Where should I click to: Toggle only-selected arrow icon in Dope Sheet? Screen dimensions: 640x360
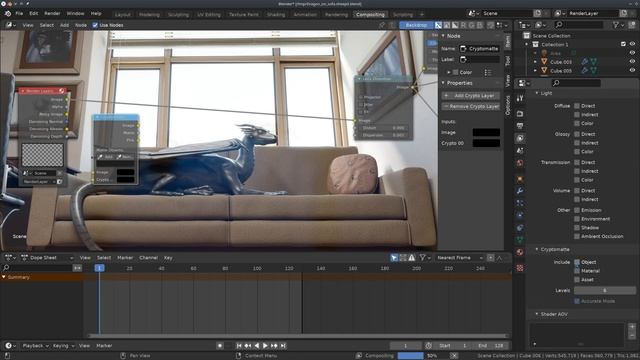click(x=394, y=258)
